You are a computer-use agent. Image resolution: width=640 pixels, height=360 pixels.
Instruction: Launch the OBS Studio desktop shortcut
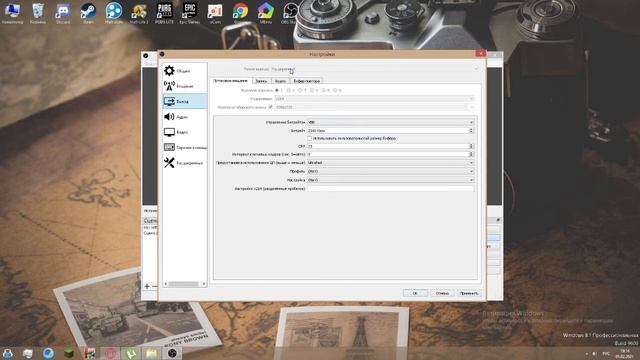coord(290,13)
